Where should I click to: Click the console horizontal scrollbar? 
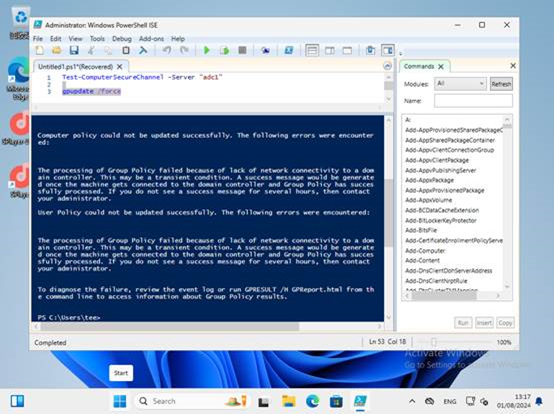[170, 326]
